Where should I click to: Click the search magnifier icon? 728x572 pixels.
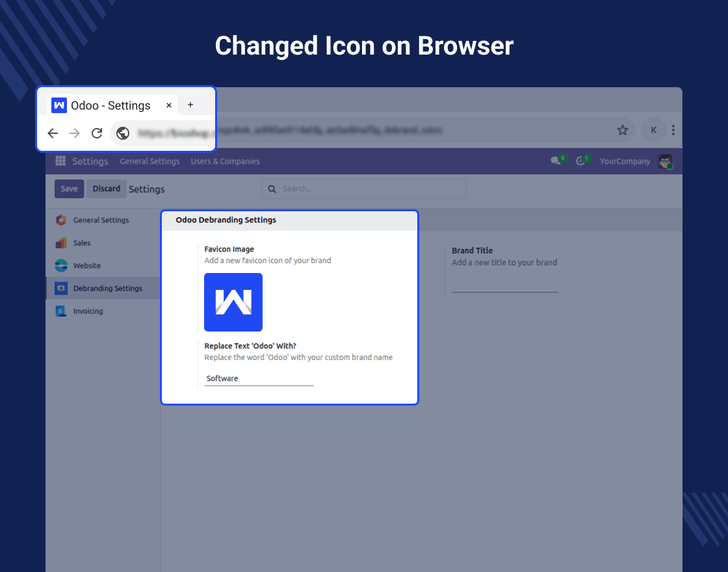(x=272, y=189)
